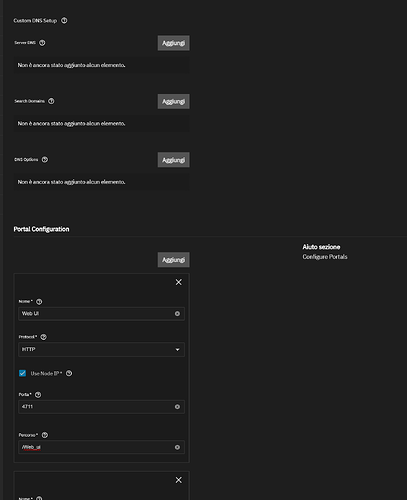Open help icon next to Percorso
Screen dimensions: 407x500
45,435
